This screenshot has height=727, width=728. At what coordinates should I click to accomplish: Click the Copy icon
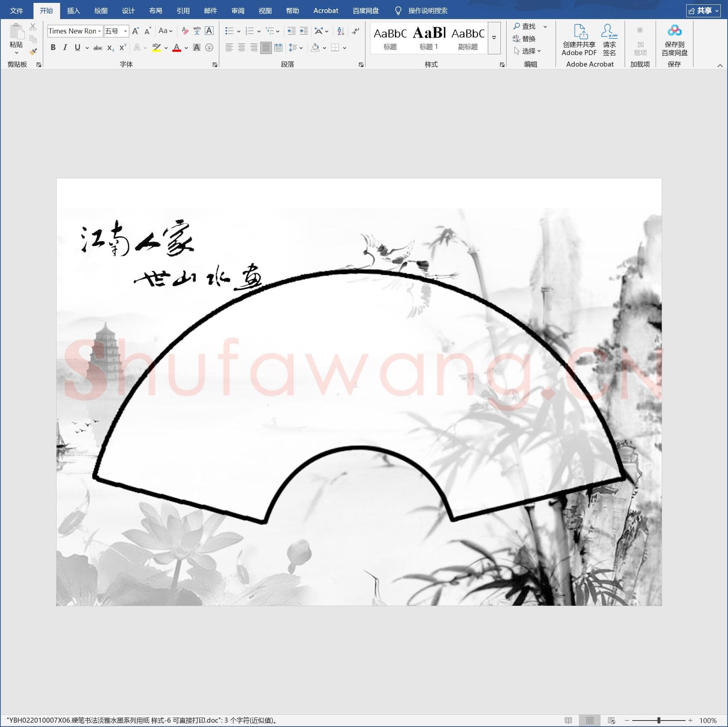coord(33,39)
